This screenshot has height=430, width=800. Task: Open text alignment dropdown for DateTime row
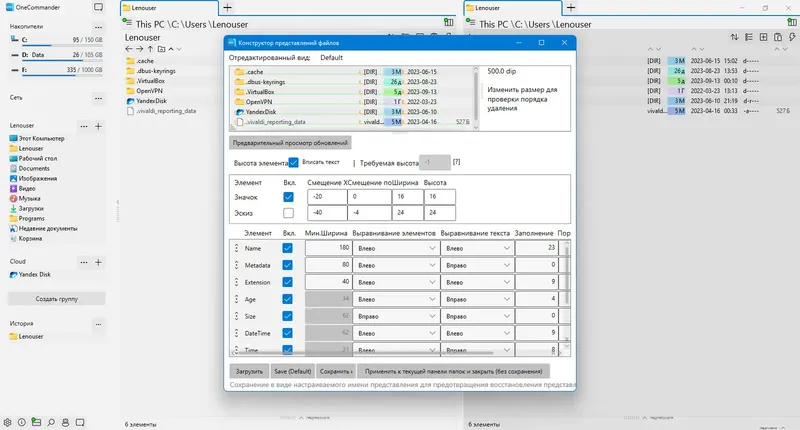[477, 333]
